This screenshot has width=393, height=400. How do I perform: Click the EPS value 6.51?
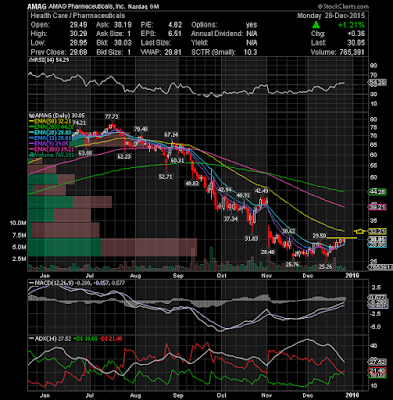(175, 34)
